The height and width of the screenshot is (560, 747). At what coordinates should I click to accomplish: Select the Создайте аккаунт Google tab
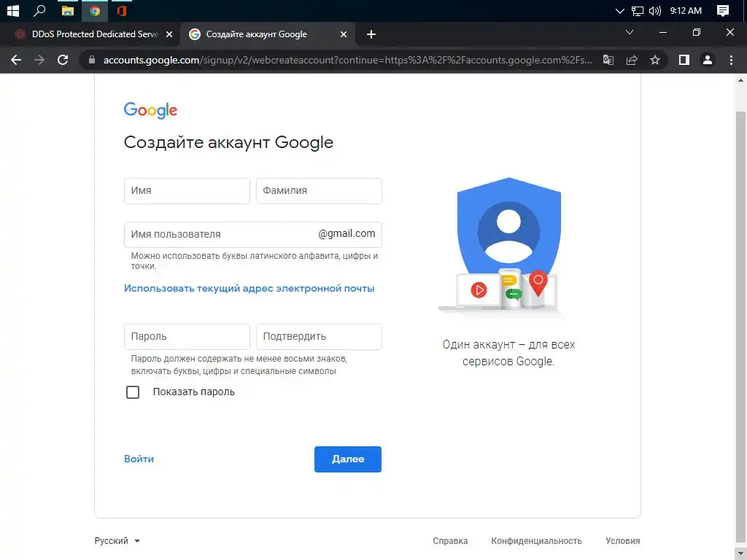[268, 34]
